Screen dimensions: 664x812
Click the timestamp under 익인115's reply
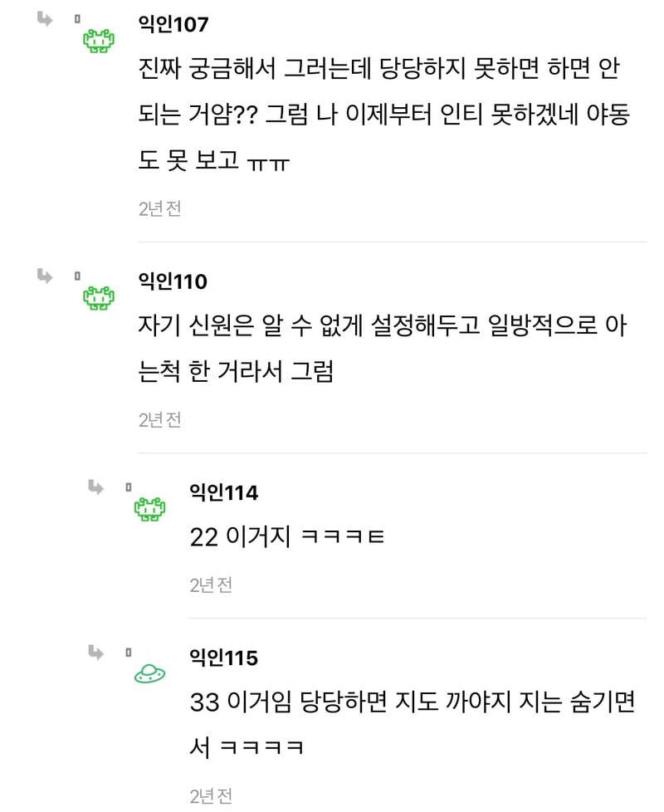point(211,795)
